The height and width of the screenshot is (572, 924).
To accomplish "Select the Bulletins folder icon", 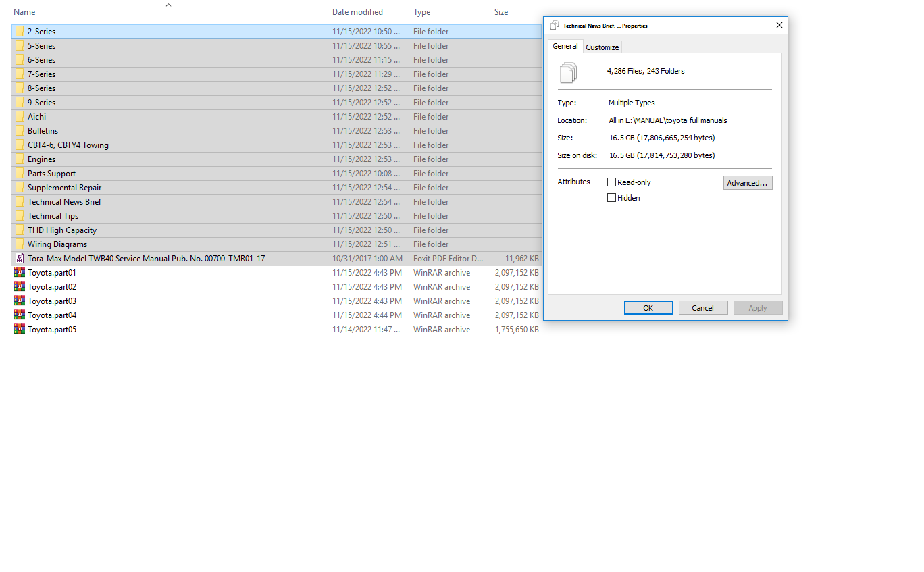I will (20, 131).
